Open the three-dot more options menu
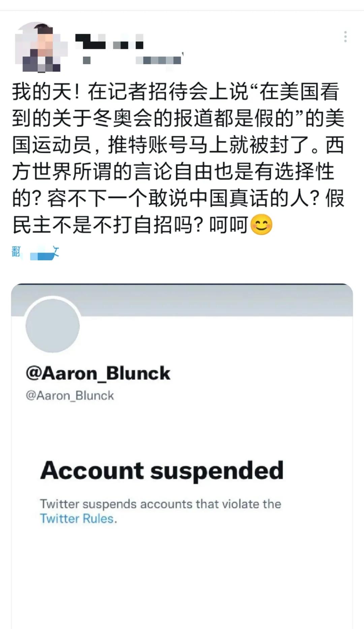The image size is (364, 629). (x=345, y=36)
